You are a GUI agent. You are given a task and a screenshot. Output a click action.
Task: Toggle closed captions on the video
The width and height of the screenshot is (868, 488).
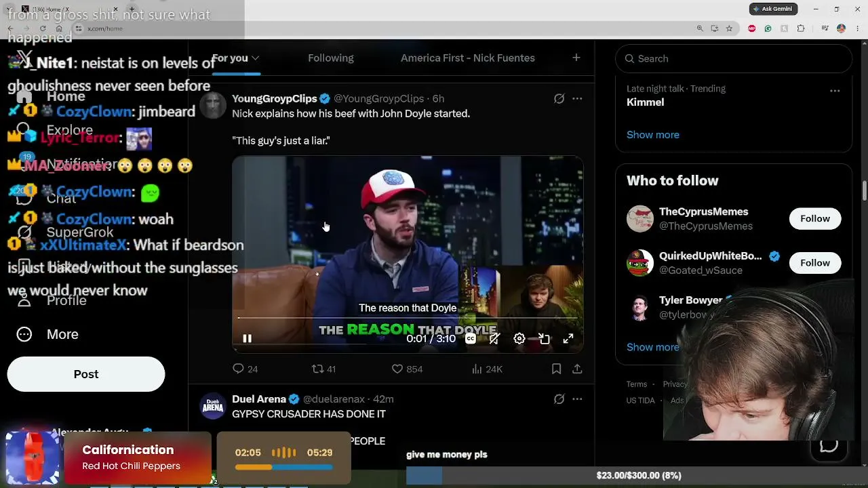pos(470,338)
